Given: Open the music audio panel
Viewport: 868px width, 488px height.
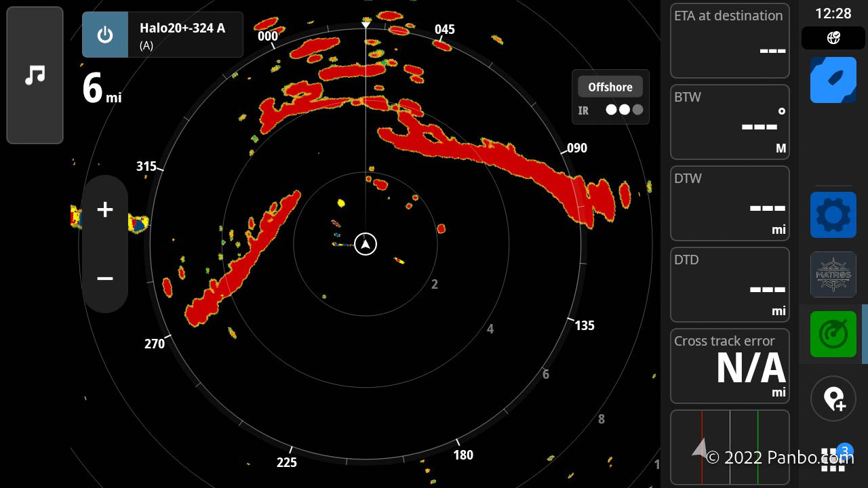Looking at the screenshot, I should (35, 75).
